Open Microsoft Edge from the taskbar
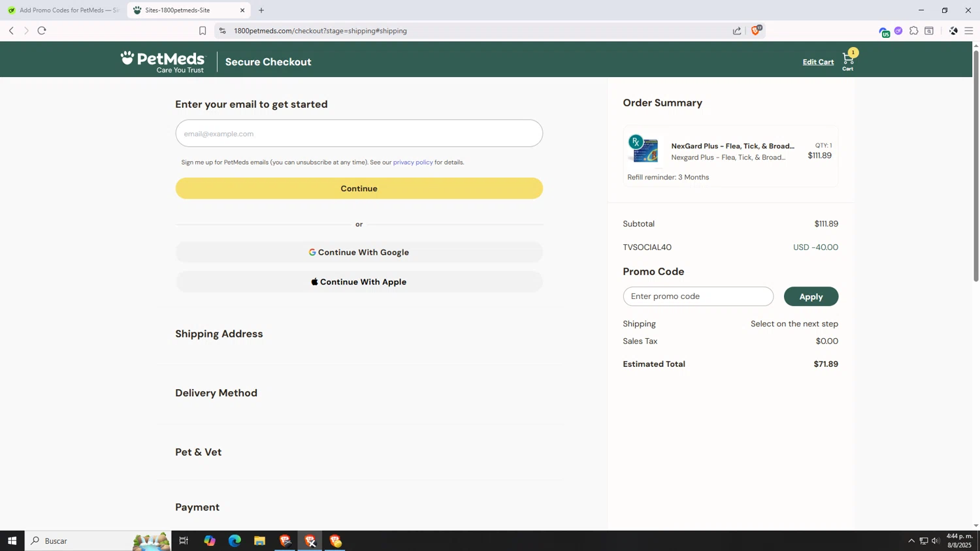Screen dimensions: 980x551 (x=235, y=541)
